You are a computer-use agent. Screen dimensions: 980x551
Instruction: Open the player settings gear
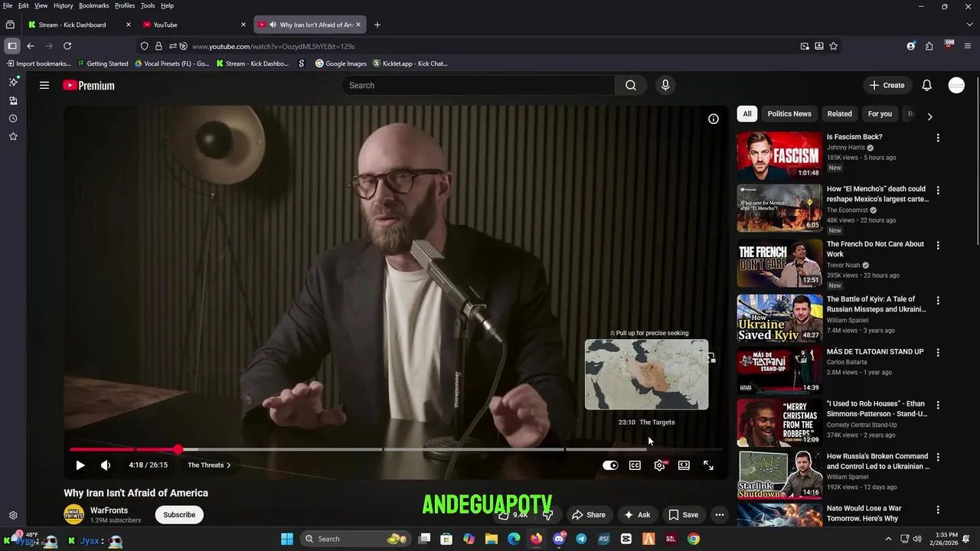pyautogui.click(x=659, y=465)
